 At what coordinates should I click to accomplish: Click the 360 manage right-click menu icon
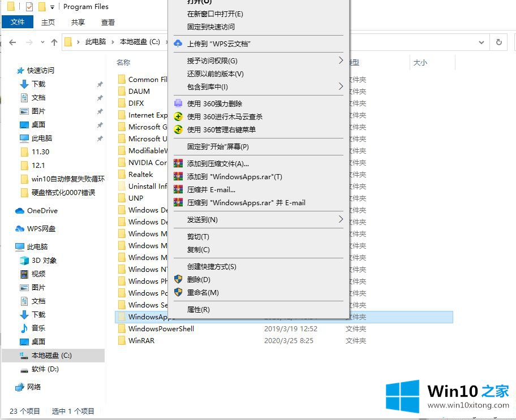(x=178, y=129)
